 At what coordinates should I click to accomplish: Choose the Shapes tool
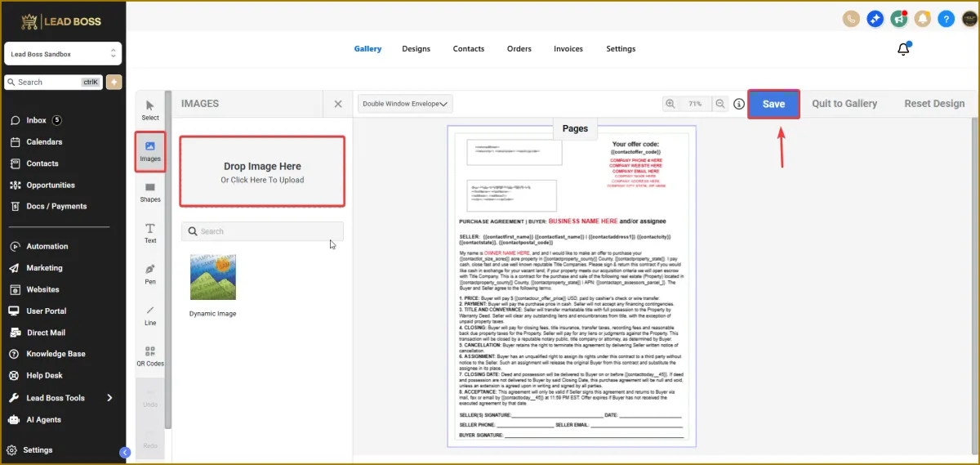point(150,192)
